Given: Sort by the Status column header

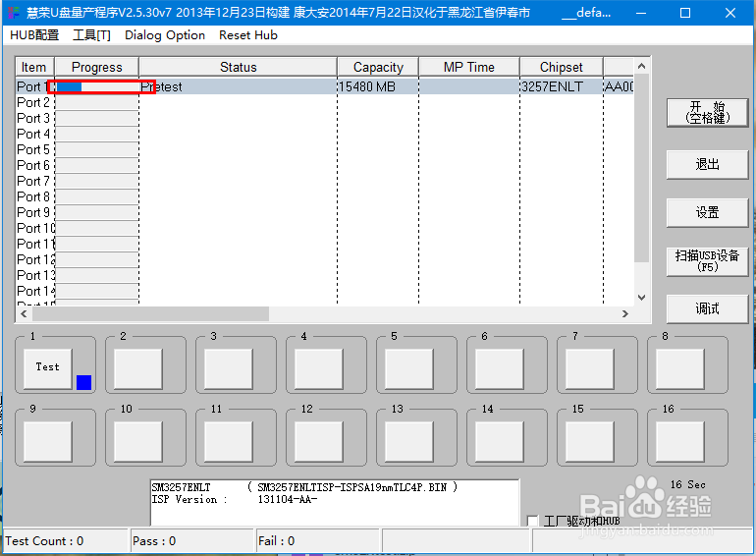Looking at the screenshot, I should (x=239, y=67).
